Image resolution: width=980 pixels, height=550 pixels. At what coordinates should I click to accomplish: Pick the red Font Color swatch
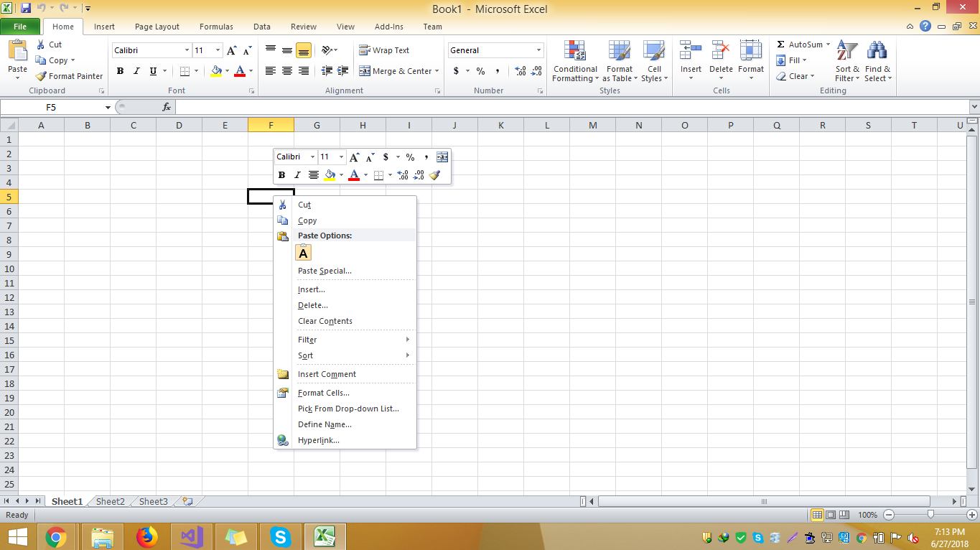240,70
